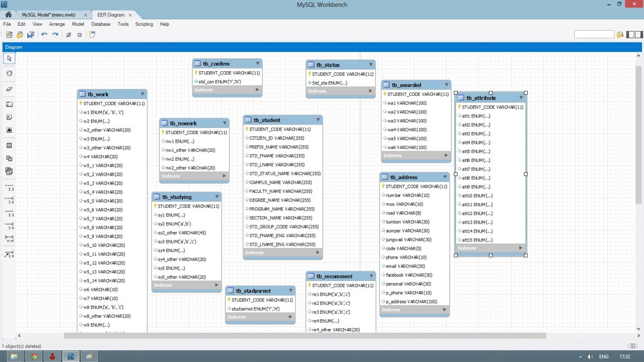Select the text note tool
This screenshot has width=644, height=362.
pos(9,117)
